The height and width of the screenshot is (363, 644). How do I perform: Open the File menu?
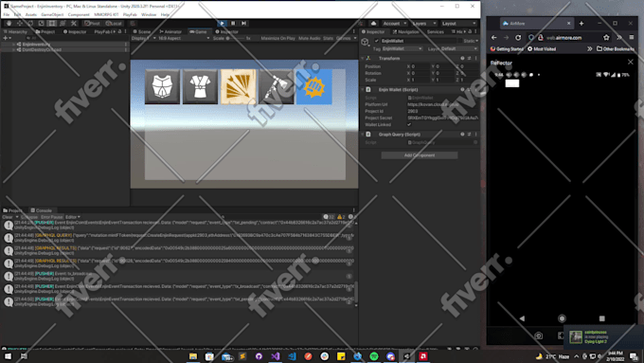[x=7, y=14]
